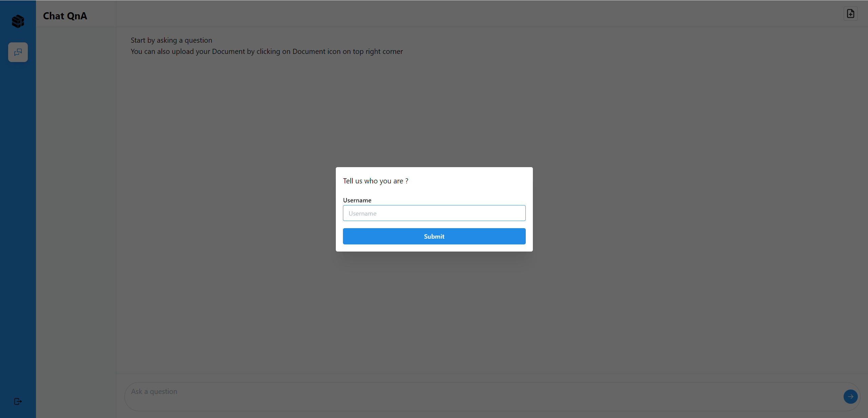Click the cube logo icon in sidebar
Image resolution: width=868 pixels, height=418 pixels.
click(x=18, y=21)
